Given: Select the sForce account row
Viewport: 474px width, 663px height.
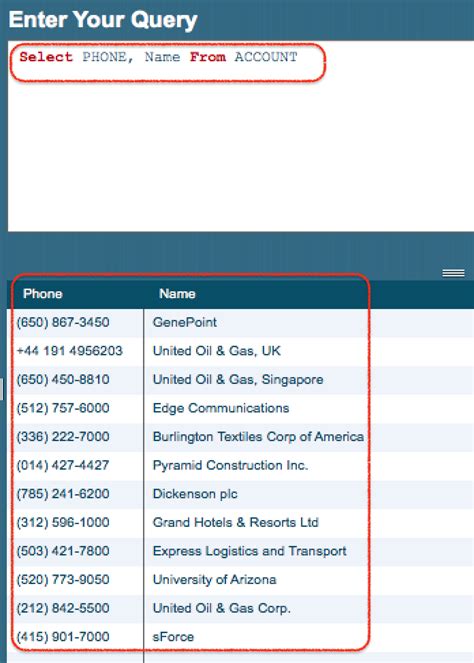Looking at the screenshot, I should 241,637.
